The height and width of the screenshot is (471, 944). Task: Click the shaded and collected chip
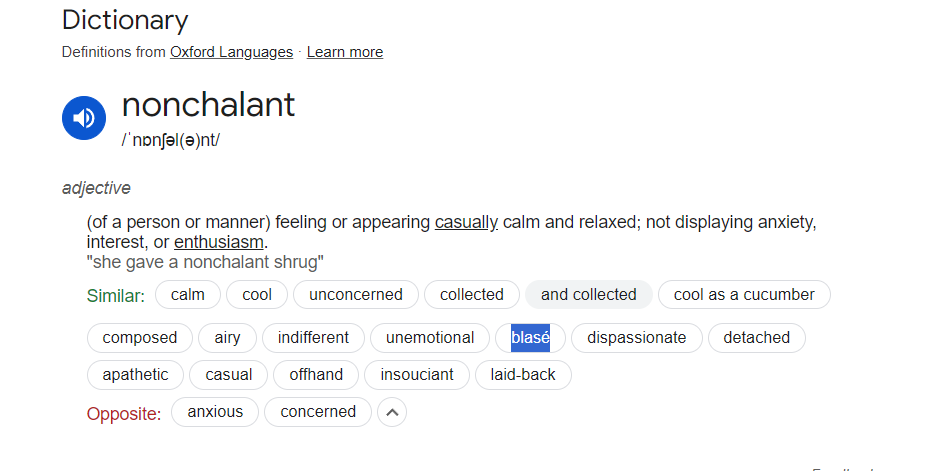point(589,295)
